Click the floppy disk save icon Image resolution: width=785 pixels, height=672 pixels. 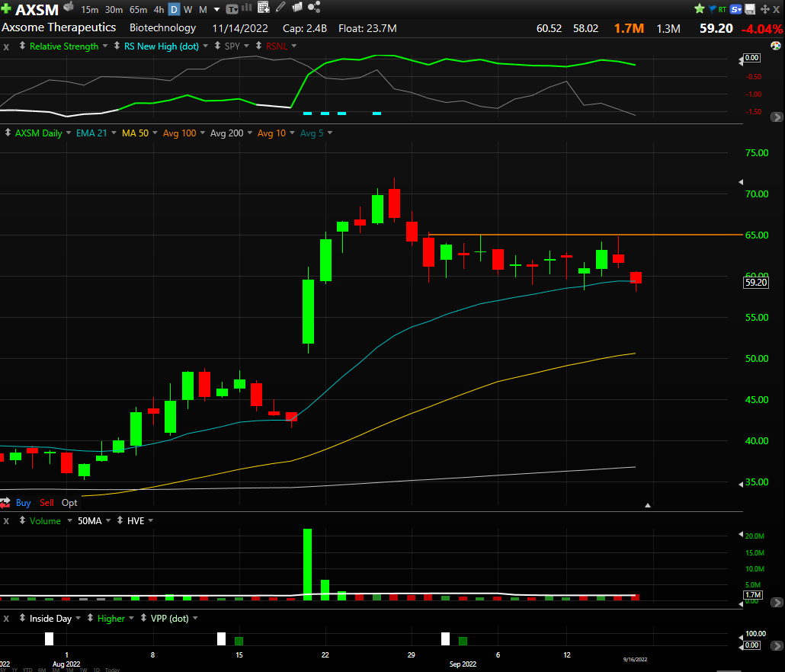(750, 9)
